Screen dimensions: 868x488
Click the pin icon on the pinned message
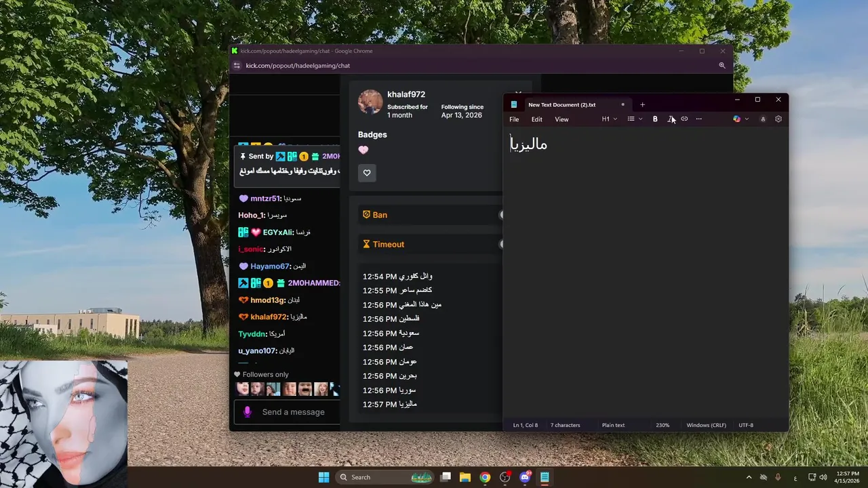tap(243, 157)
